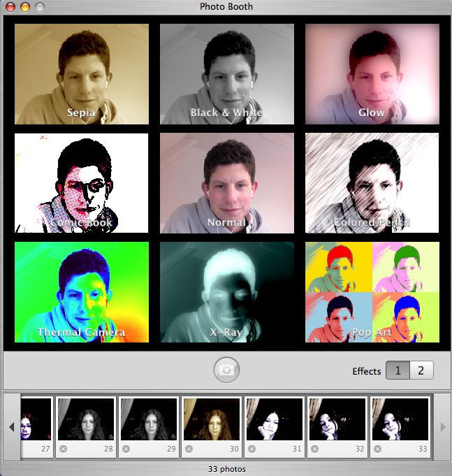Delete photo 31 using its x icon
The image size is (452, 476).
coord(251,449)
